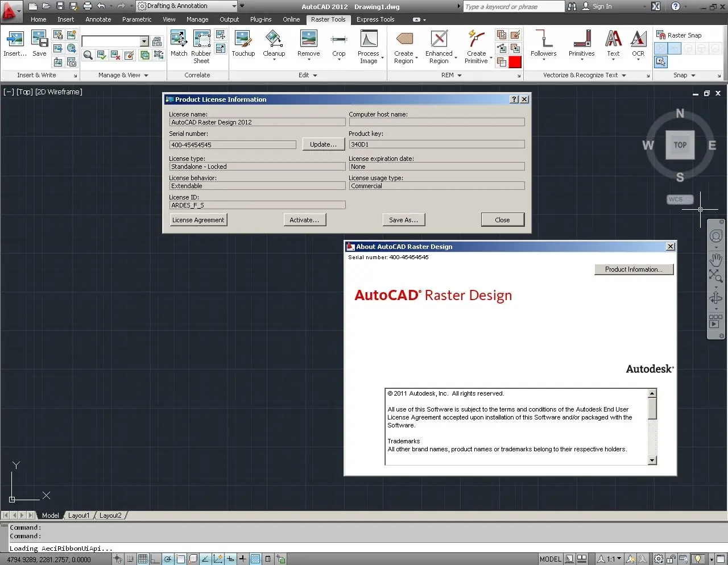The image size is (728, 565).
Task: Click the red REM color swatch
Action: point(515,61)
